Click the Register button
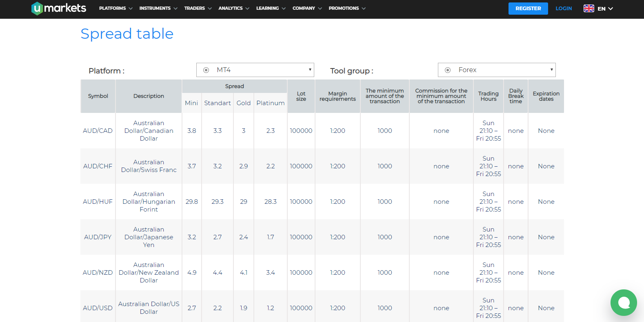 pos(528,9)
